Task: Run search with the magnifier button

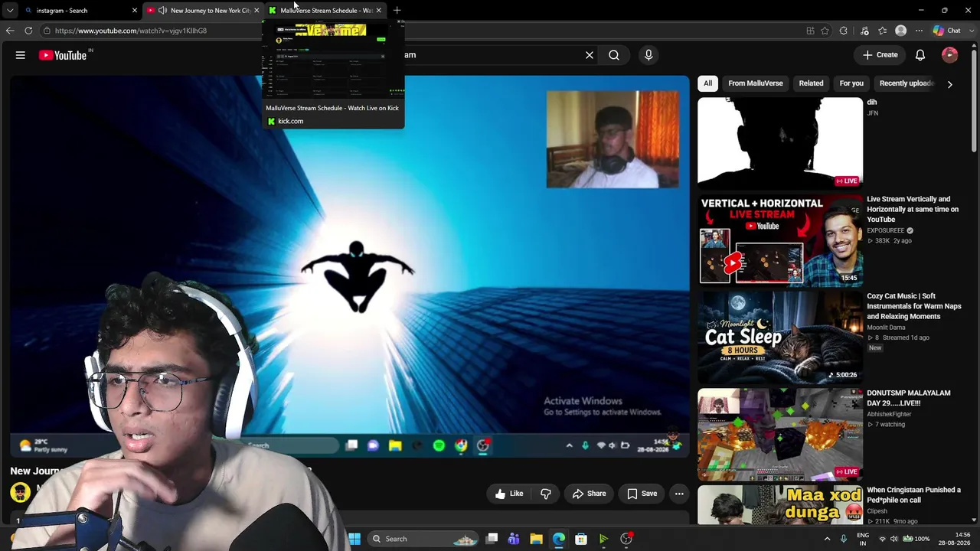Action: coord(614,55)
